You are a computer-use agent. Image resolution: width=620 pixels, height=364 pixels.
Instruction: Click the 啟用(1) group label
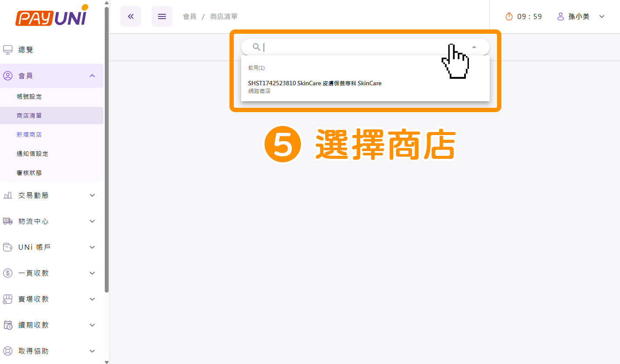(x=256, y=68)
